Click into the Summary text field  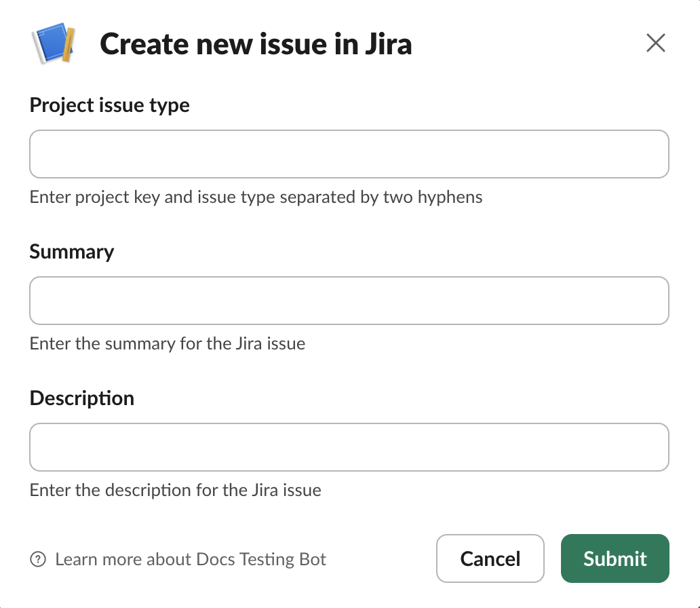pos(349,301)
